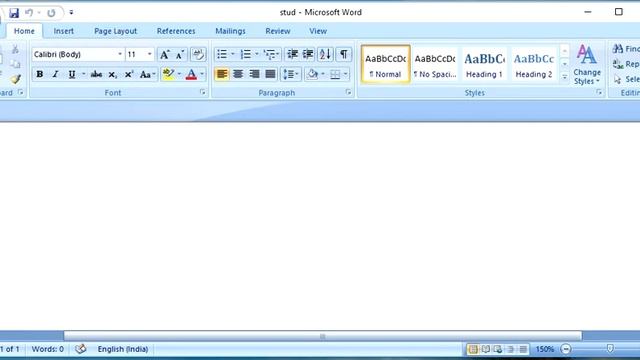Click English (India) language indicator
Viewport: 640px width, 360px height.
coord(122,349)
